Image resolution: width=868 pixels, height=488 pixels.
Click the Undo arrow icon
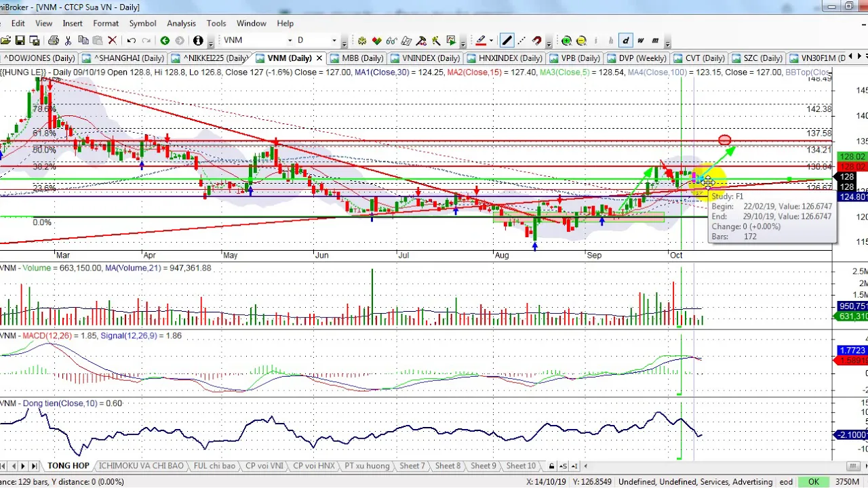click(x=132, y=41)
